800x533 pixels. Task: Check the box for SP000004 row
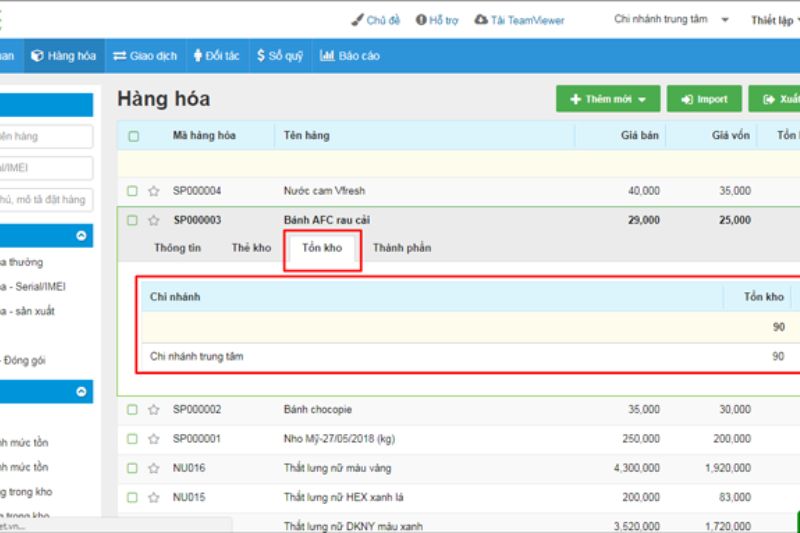coord(133,191)
